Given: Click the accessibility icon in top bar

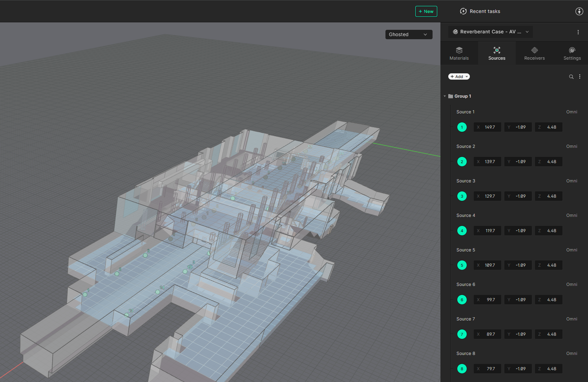Looking at the screenshot, I should coord(579,11).
